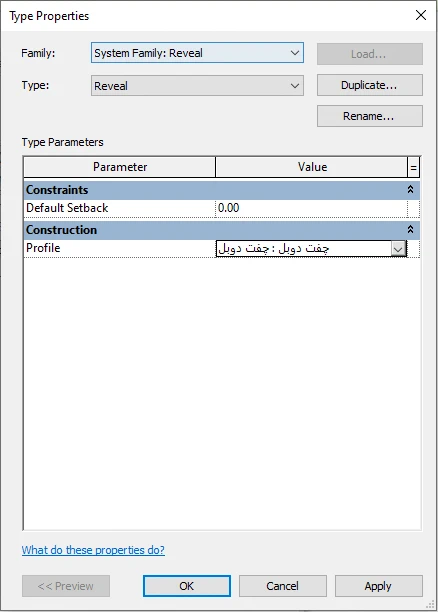Click the Default Setback equals cell
438x612 pixels.
413,208
